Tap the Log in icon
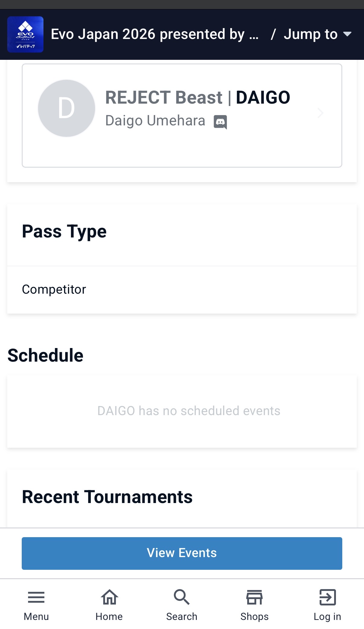Screen dimensions: 364x629 pyautogui.click(x=327, y=597)
